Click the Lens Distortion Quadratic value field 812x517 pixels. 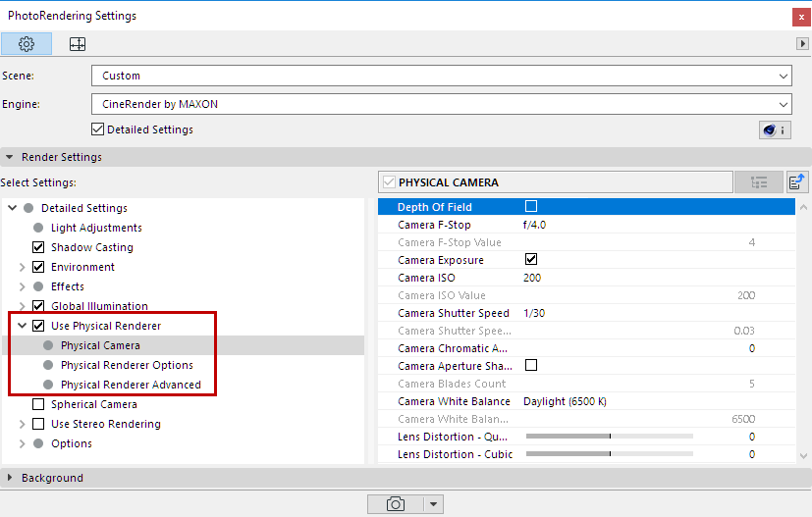752,437
